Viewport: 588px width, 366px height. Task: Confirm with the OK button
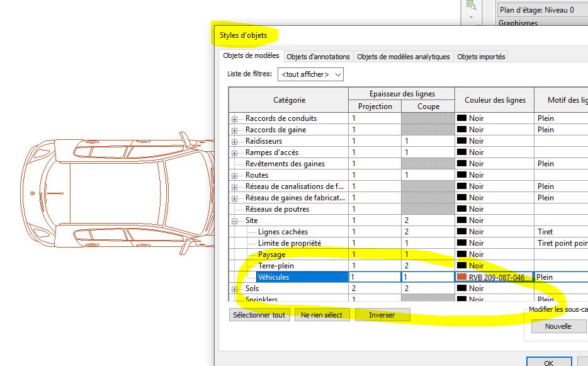(x=548, y=362)
